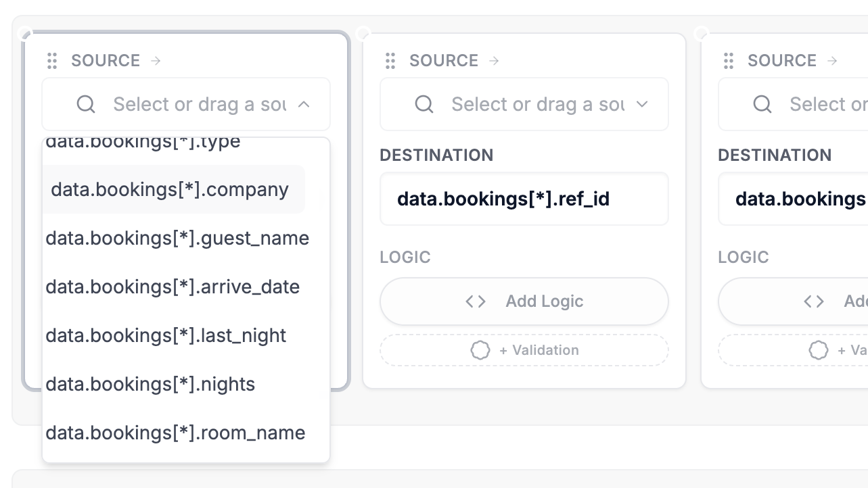
Task: Click the search icon in the third card source
Action: click(x=762, y=104)
